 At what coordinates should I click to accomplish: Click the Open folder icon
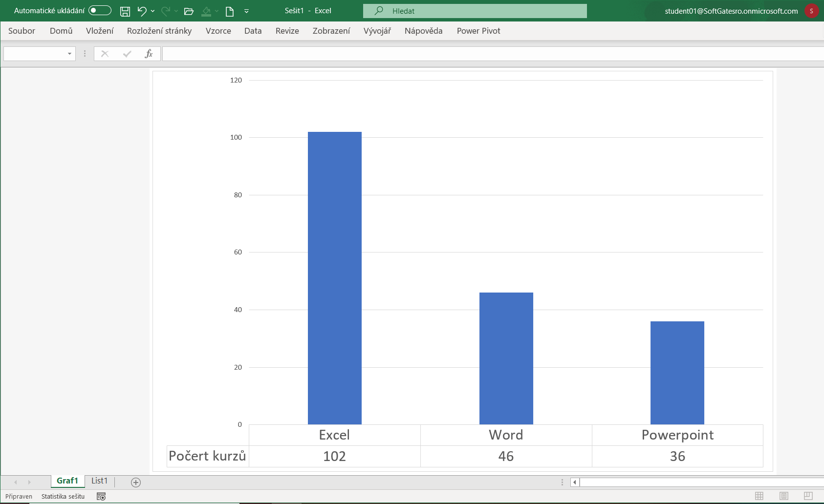[189, 11]
